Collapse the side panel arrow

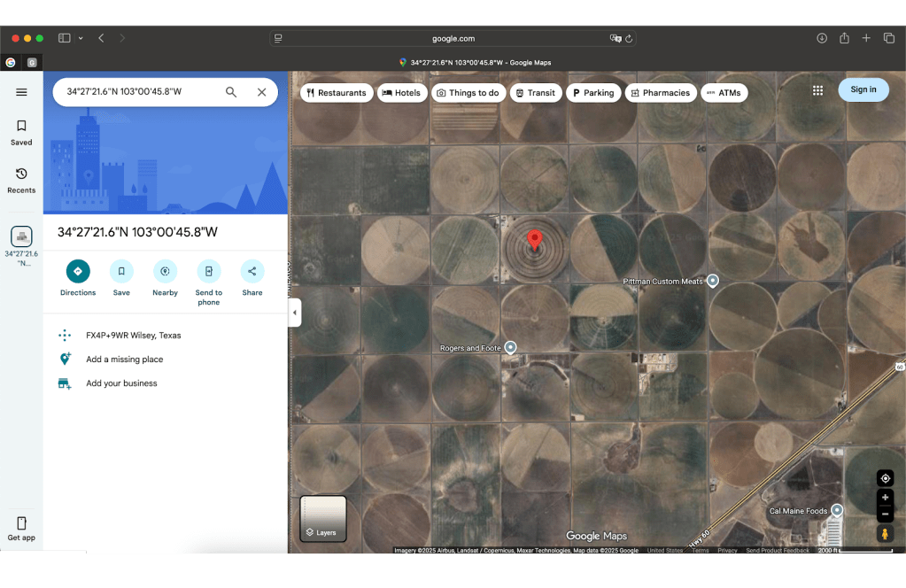(x=295, y=313)
